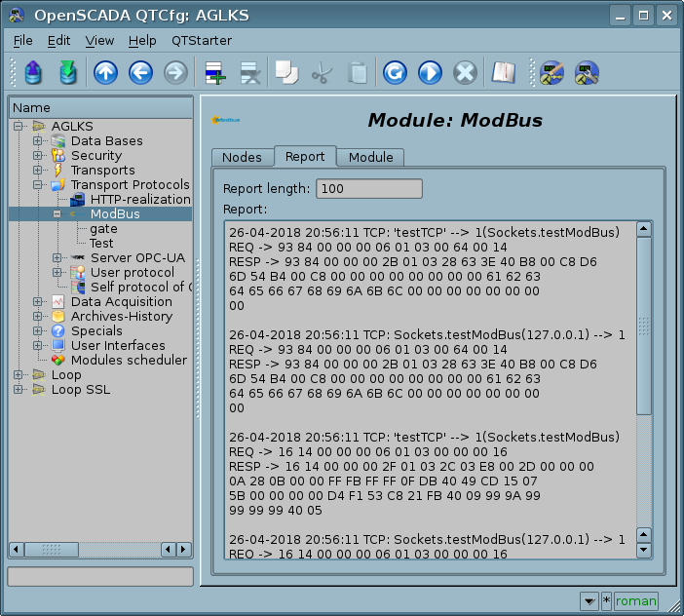Screen dimensions: 684x616
Task: Select the gate item under ModBus
Action: (103, 229)
